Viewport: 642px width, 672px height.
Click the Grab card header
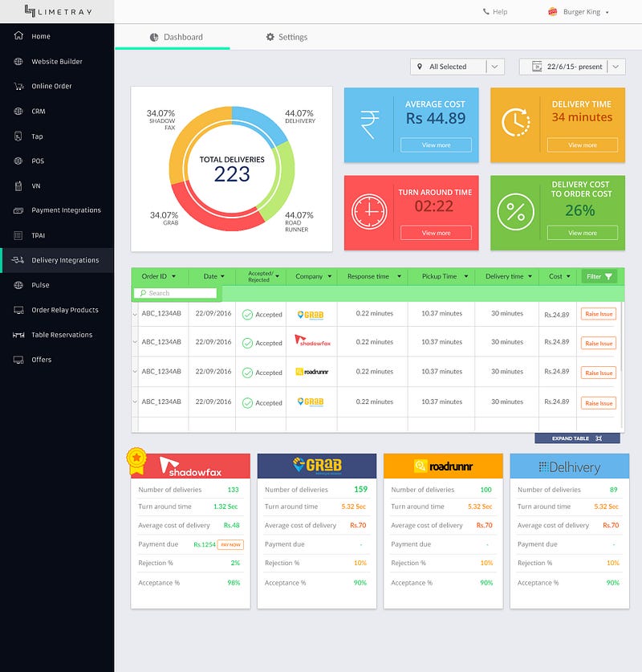pyautogui.click(x=317, y=466)
